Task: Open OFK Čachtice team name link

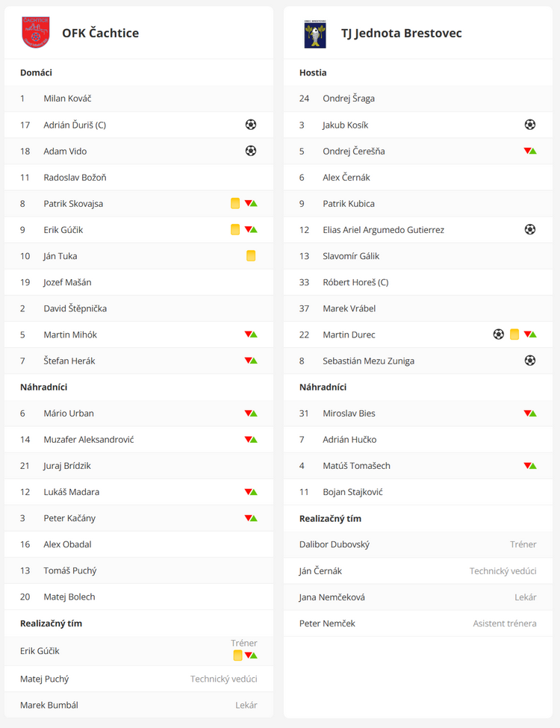Action: (100, 33)
